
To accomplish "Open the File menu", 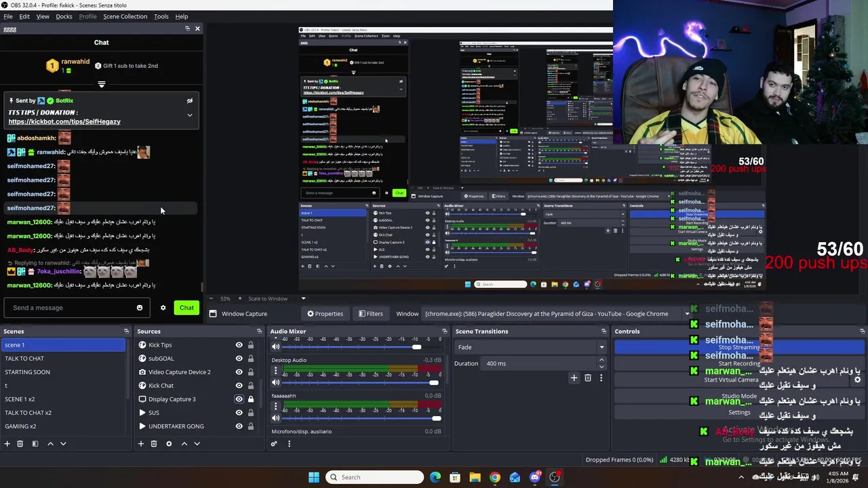I will pyautogui.click(x=8, y=16).
